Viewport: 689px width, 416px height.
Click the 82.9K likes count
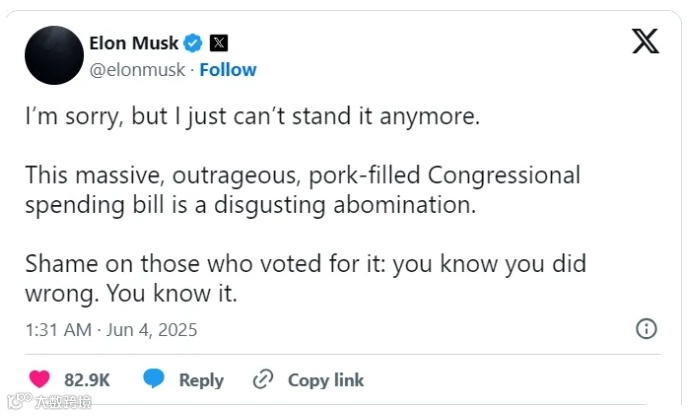coord(87,380)
